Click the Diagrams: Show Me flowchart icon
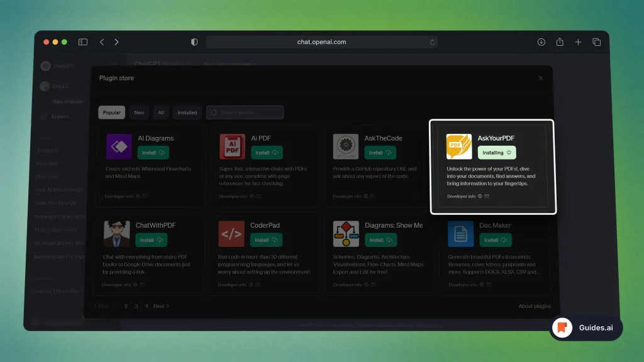This screenshot has height=362, width=644. tap(346, 234)
